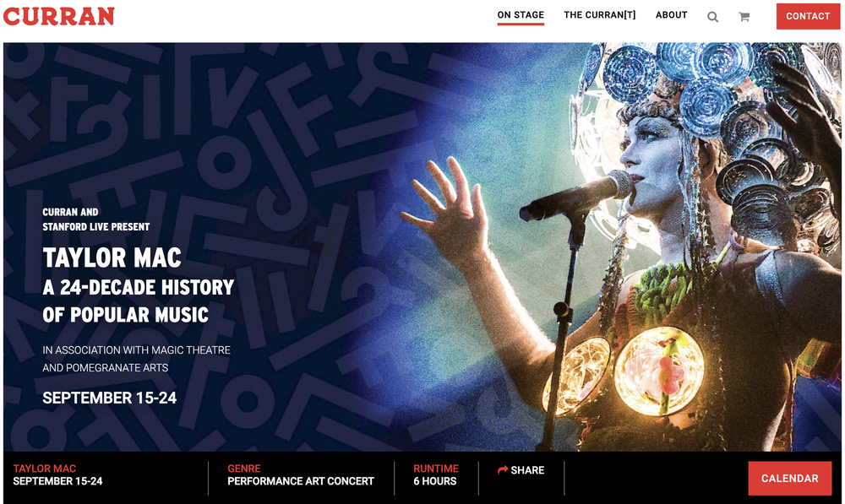
Task: Click CURRAN AND STANFORD LIVE PRESENT text
Action: point(96,219)
